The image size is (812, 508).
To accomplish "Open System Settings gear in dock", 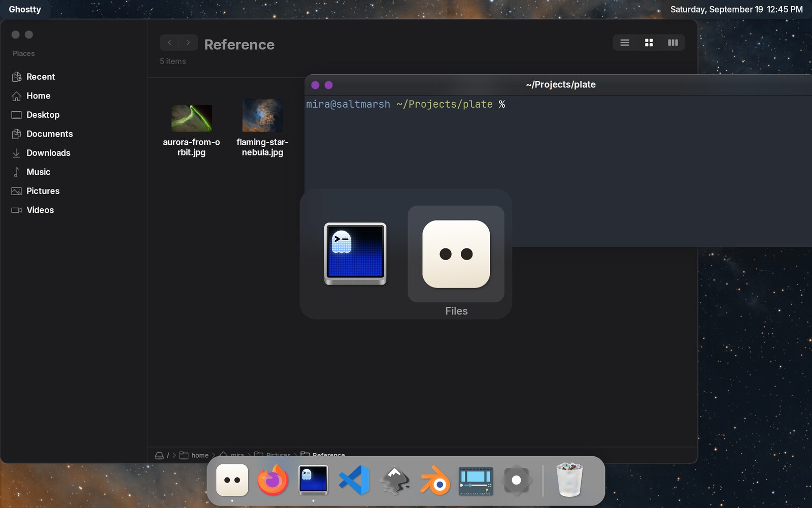I will [516, 480].
